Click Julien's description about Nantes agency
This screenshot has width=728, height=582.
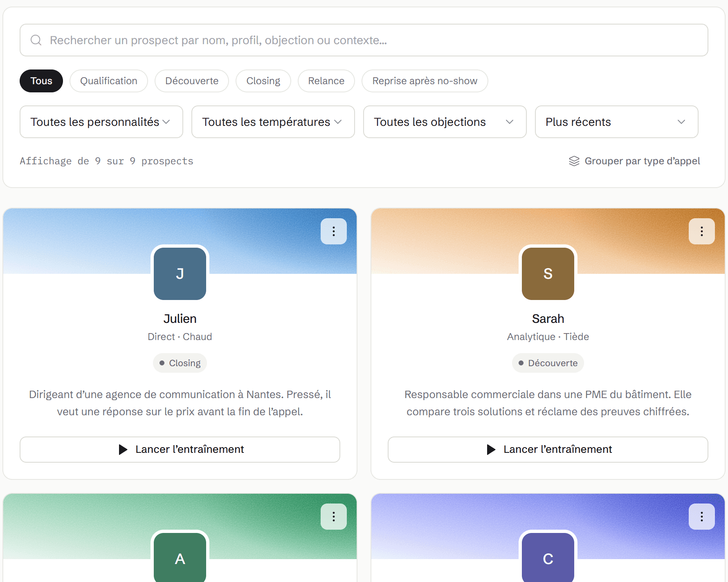coord(180,403)
